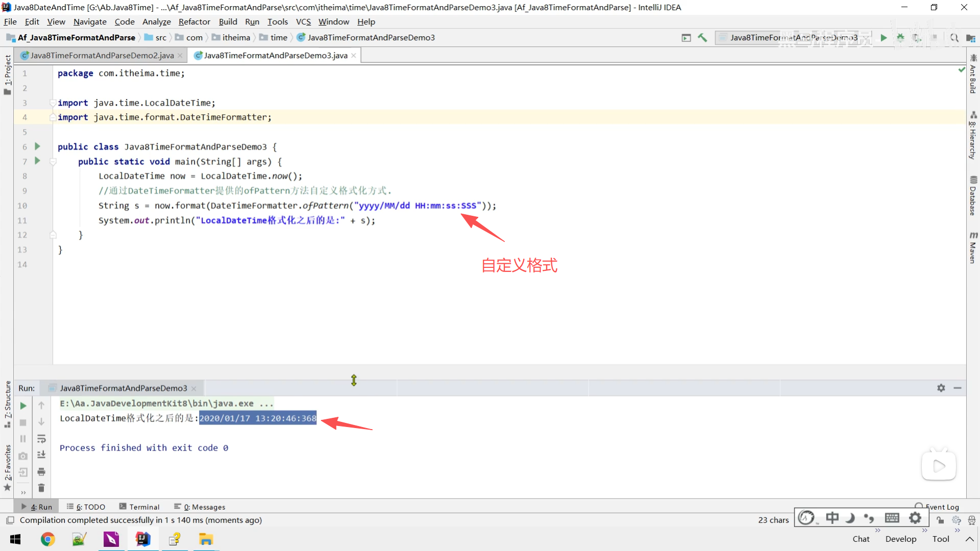Expand more Run panel actions chevron
Viewport: 980px width, 551px height.
click(x=23, y=492)
